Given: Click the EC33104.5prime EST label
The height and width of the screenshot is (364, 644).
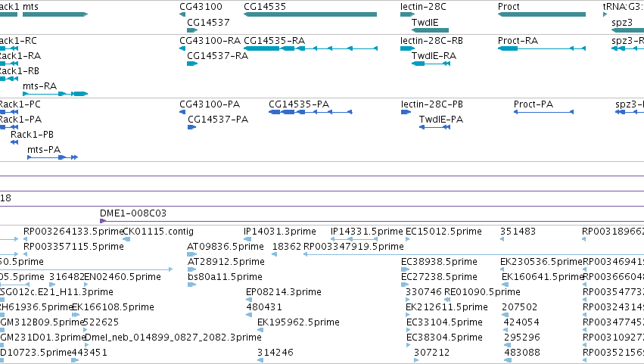Looking at the screenshot, I should pos(444,322).
